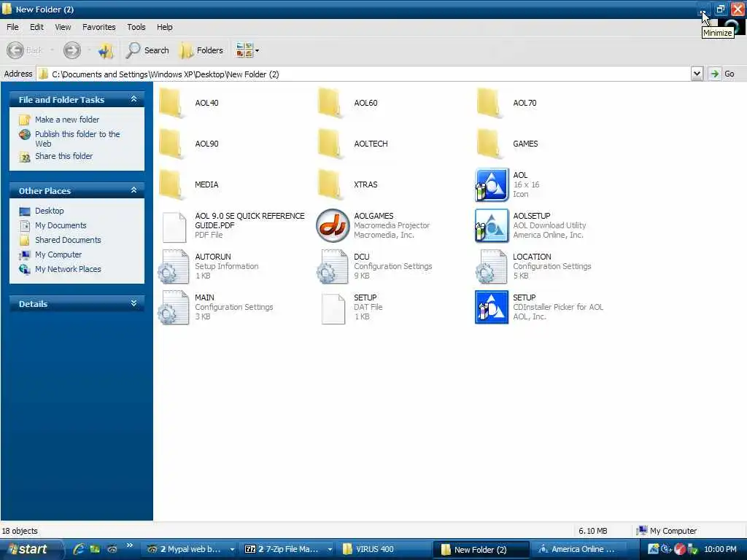The height and width of the screenshot is (560, 747).
Task: Toggle the Folders pane
Action: point(201,50)
